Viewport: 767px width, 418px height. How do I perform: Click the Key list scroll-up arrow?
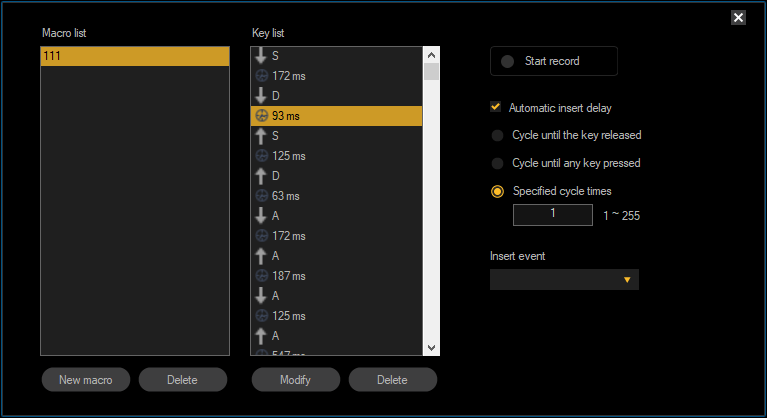click(432, 56)
